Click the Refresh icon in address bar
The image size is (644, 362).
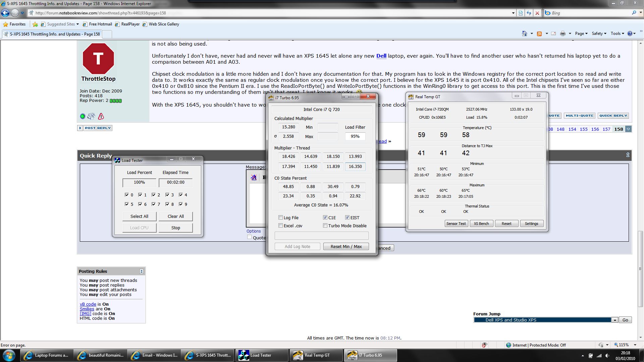(529, 13)
